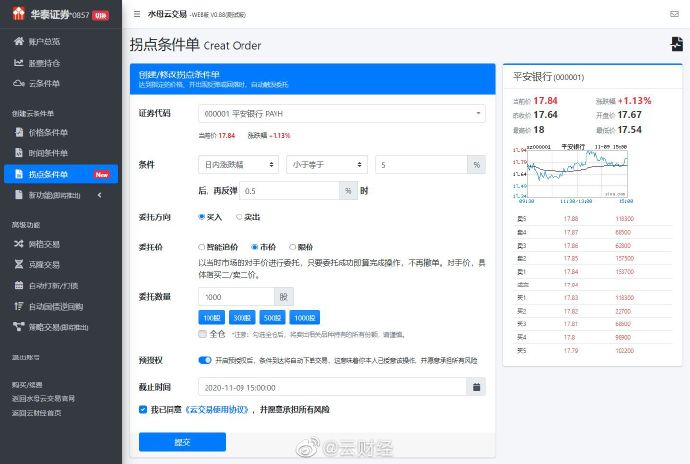Click the 提交 submit button
This screenshot has height=464, width=690.
tap(182, 441)
